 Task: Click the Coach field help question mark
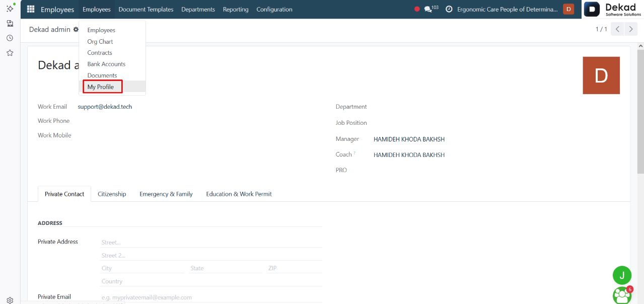pyautogui.click(x=354, y=153)
